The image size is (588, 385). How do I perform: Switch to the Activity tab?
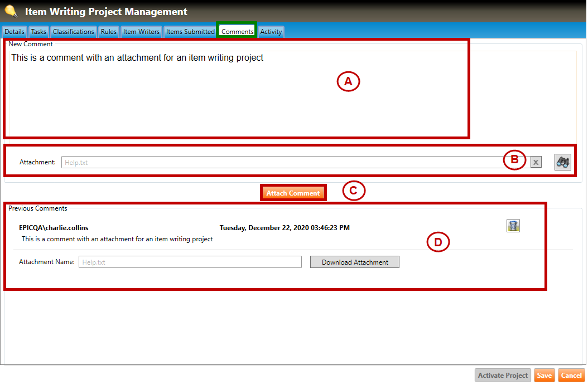point(271,32)
